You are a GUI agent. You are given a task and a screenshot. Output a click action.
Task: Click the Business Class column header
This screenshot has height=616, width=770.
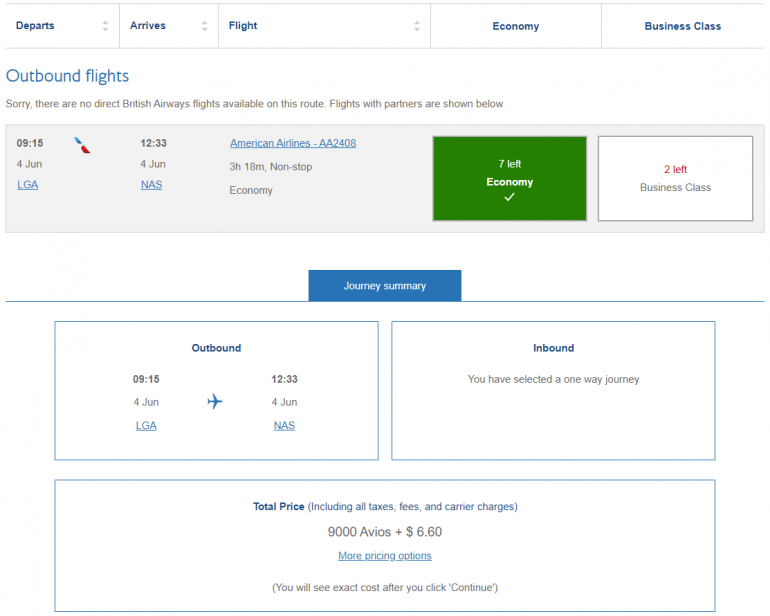[x=683, y=26]
